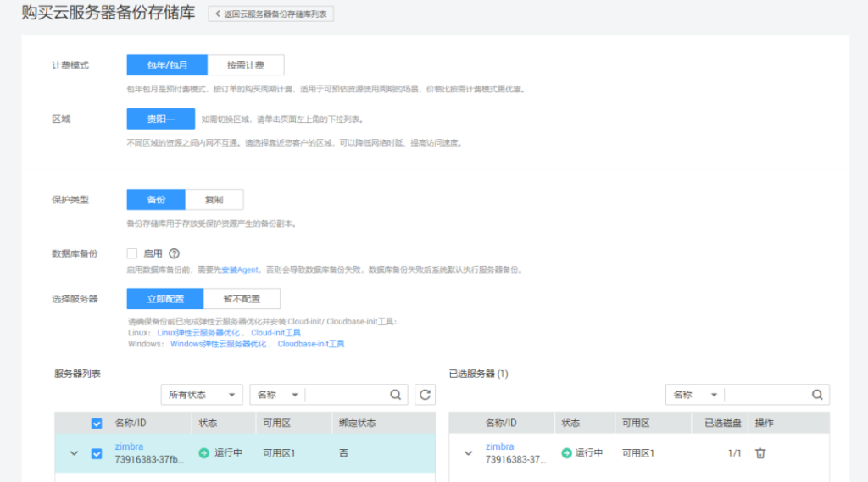Select 按需计费 billing mode
Screen dimensions: 868x482
point(246,64)
